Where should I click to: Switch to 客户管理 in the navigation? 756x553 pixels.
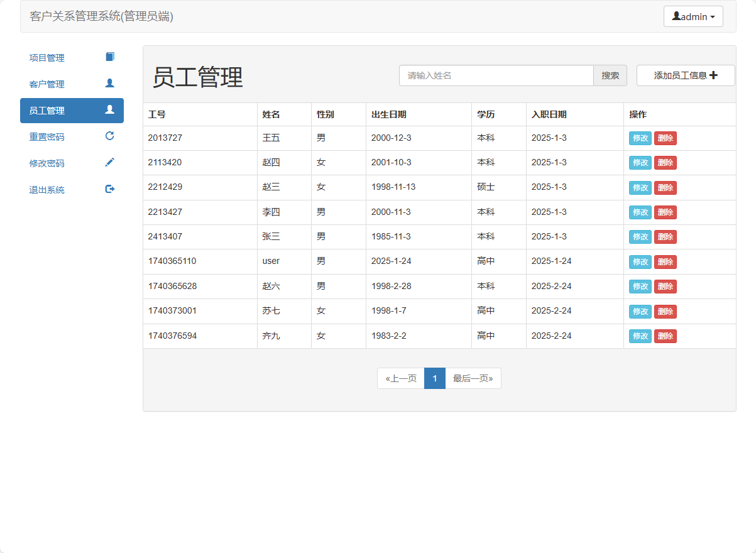[x=45, y=84]
